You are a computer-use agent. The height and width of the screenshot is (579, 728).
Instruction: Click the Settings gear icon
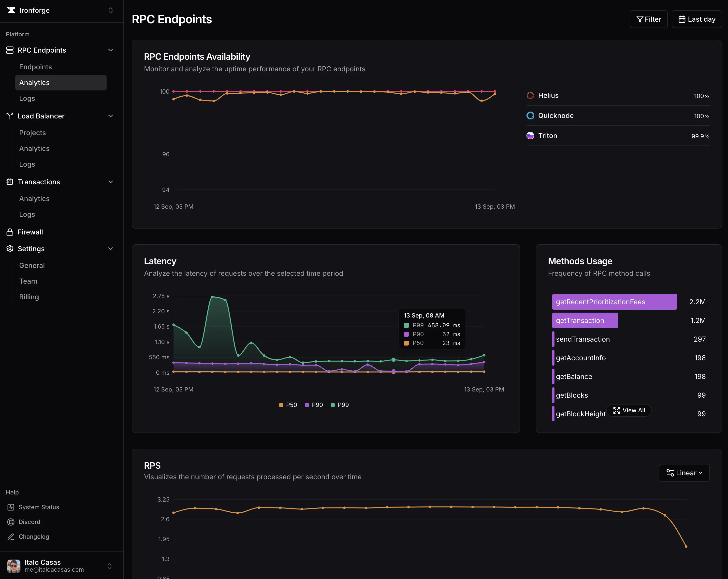pyautogui.click(x=10, y=249)
